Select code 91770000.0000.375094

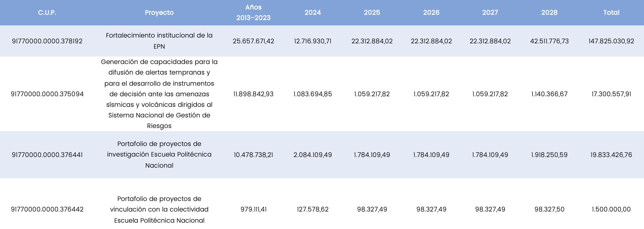tap(47, 94)
